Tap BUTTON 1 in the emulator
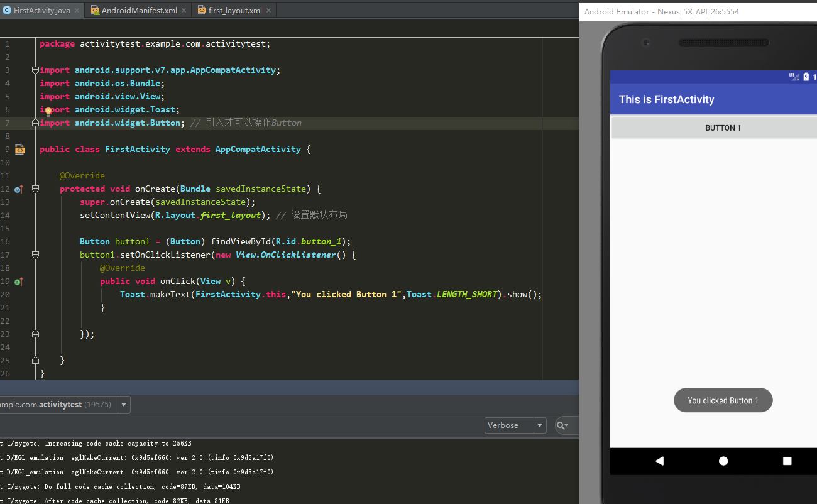817x504 pixels. coord(715,128)
